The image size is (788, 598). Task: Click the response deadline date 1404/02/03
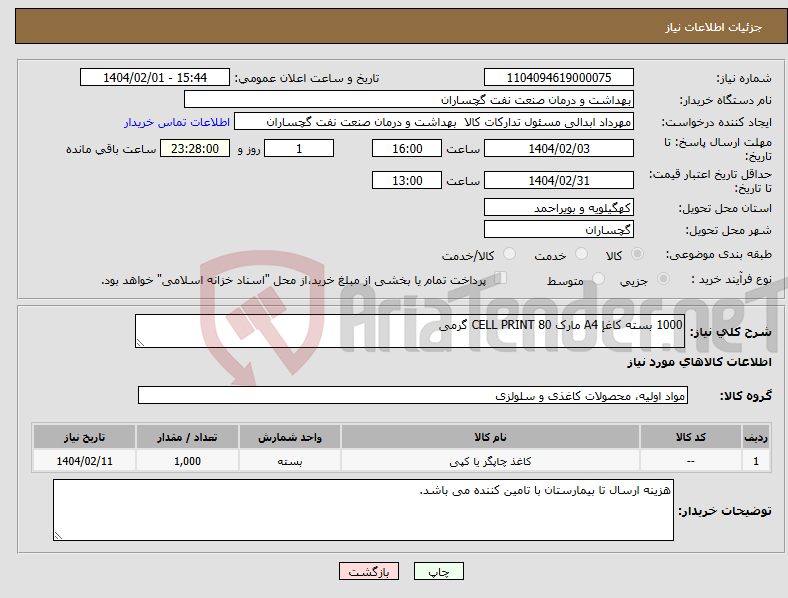(x=559, y=148)
